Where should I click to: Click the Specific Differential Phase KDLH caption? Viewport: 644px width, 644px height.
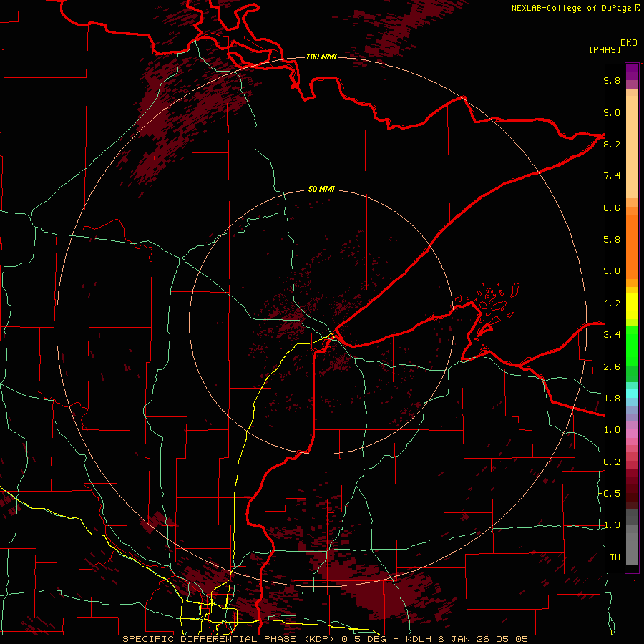pos(325,639)
